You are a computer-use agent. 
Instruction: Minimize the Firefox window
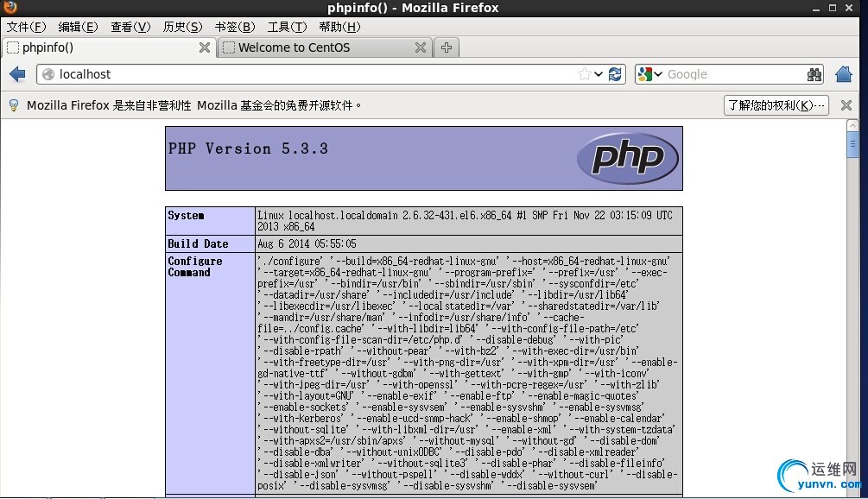tap(816, 9)
